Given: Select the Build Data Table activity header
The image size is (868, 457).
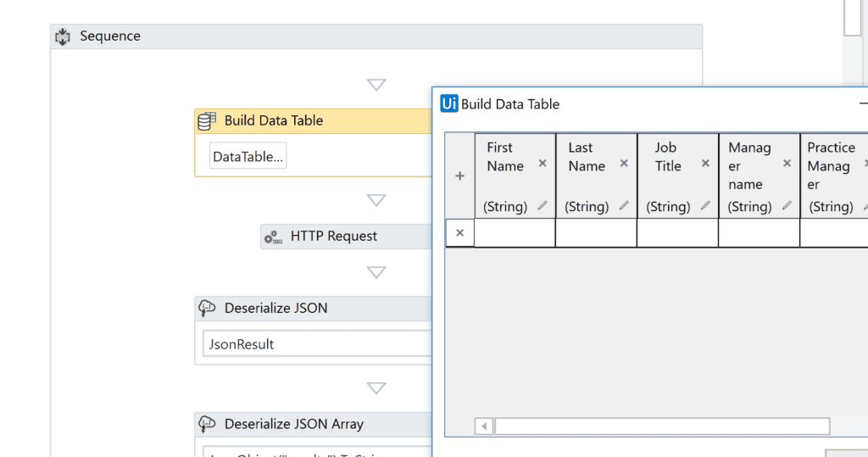Looking at the screenshot, I should (x=313, y=120).
